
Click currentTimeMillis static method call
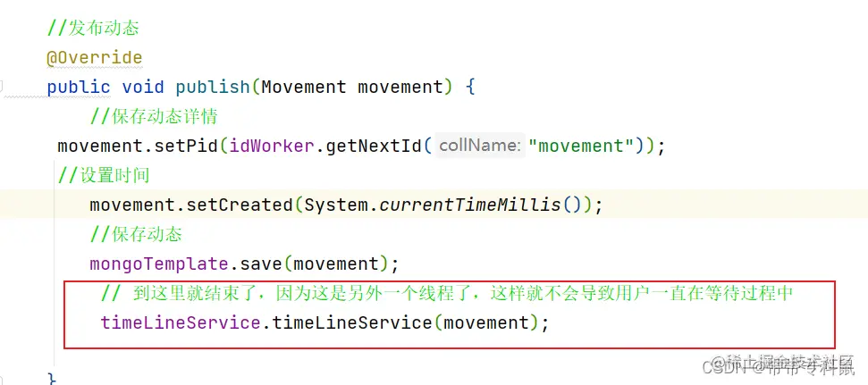click(x=470, y=205)
